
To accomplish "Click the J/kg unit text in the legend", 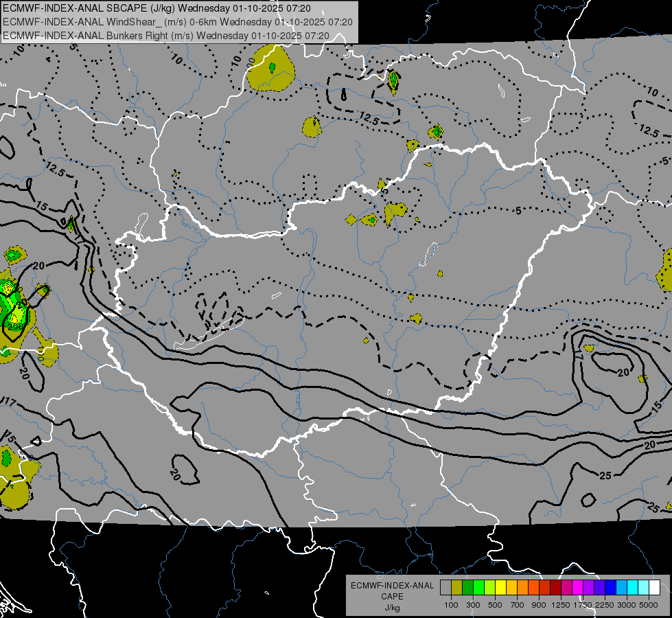I will pyautogui.click(x=392, y=608).
